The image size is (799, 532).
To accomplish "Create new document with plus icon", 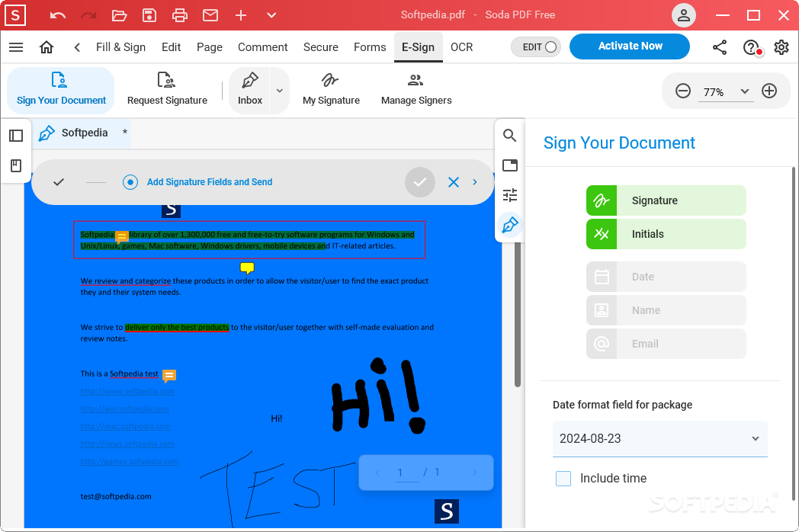I will tap(241, 15).
